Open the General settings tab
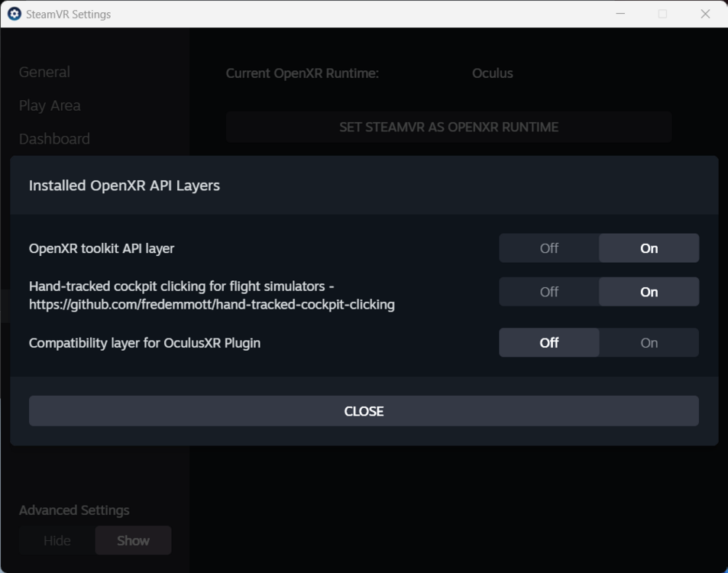The width and height of the screenshot is (728, 573). pos(44,72)
